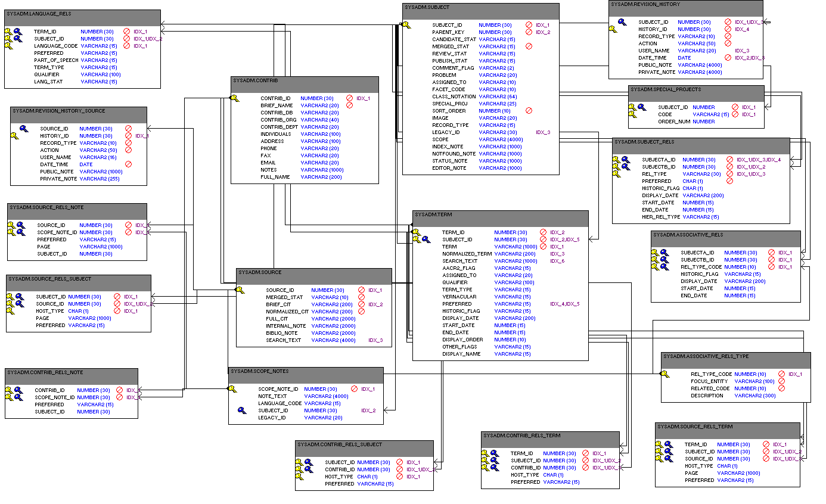Screen dimensions: 826x504
Task: Select the VARCHAR2 (4000) datatype of SUBJECT's SCOPE column
Action: 501,139
